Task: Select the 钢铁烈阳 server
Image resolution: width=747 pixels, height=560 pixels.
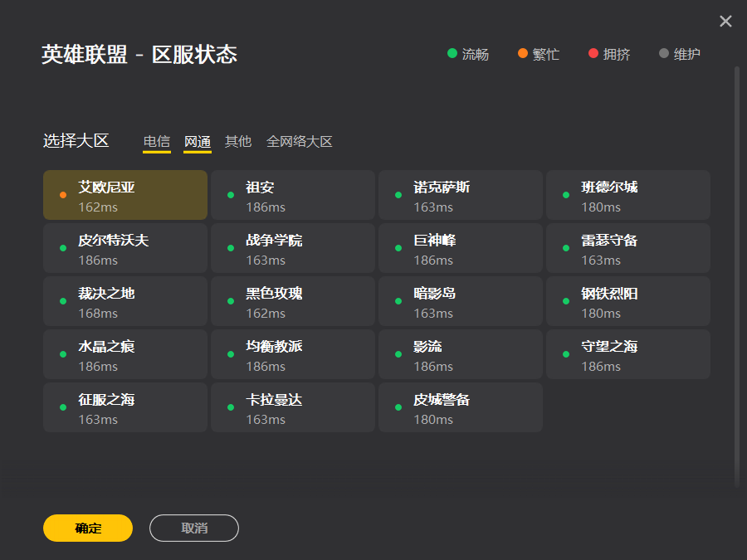Action: [628, 301]
